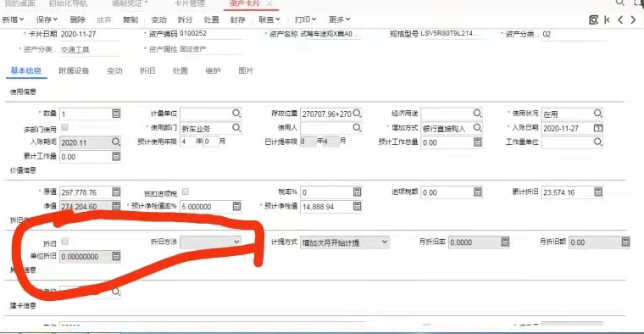This screenshot has height=334, width=644.
Task: Open calendar picker for 入账日期
Action: click(x=598, y=128)
